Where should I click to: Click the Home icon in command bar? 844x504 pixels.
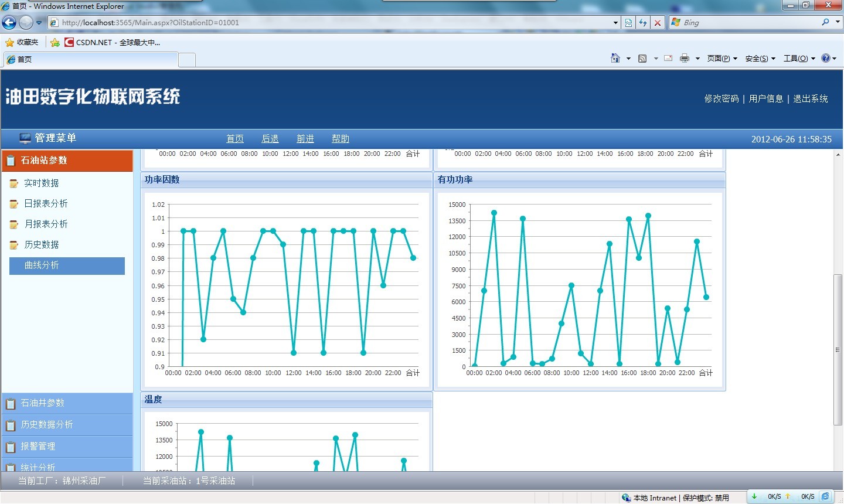point(615,58)
